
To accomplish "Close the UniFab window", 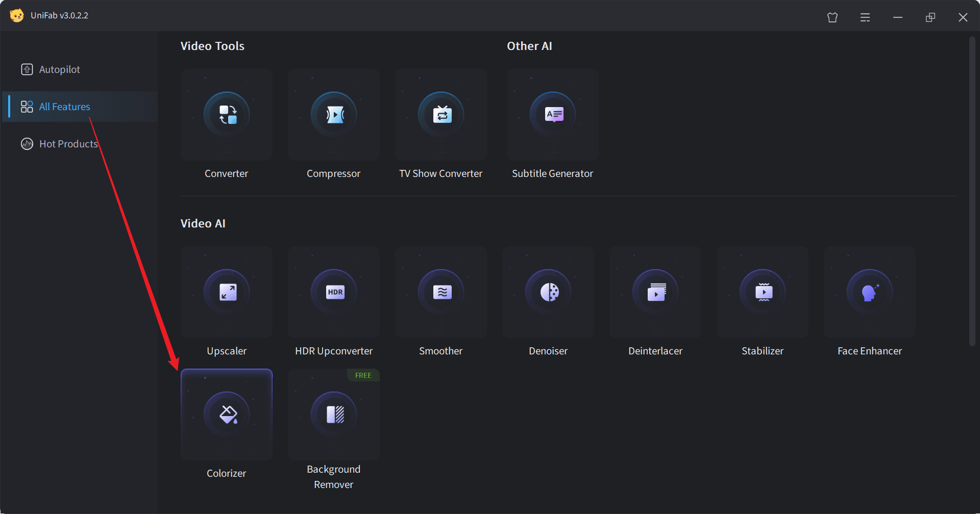I will tap(963, 17).
